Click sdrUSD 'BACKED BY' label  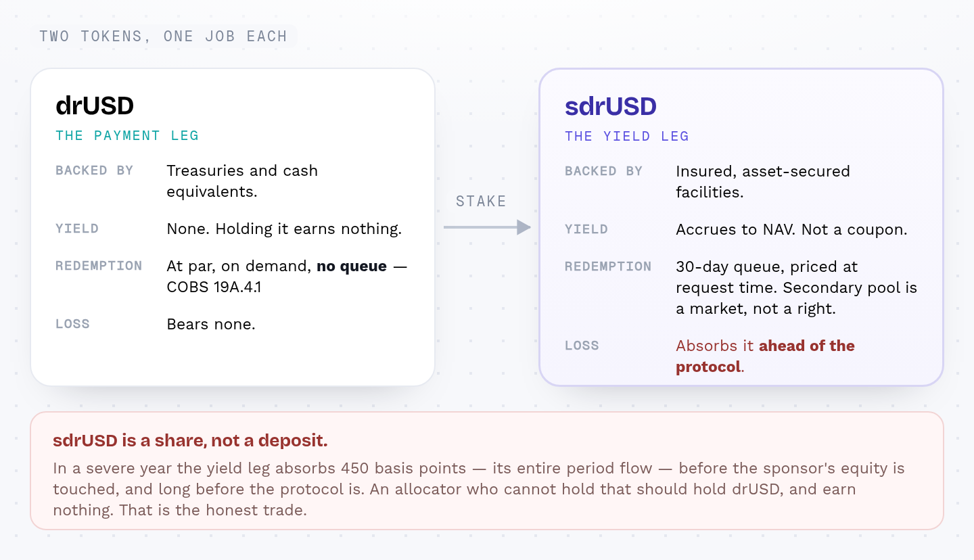(x=604, y=171)
